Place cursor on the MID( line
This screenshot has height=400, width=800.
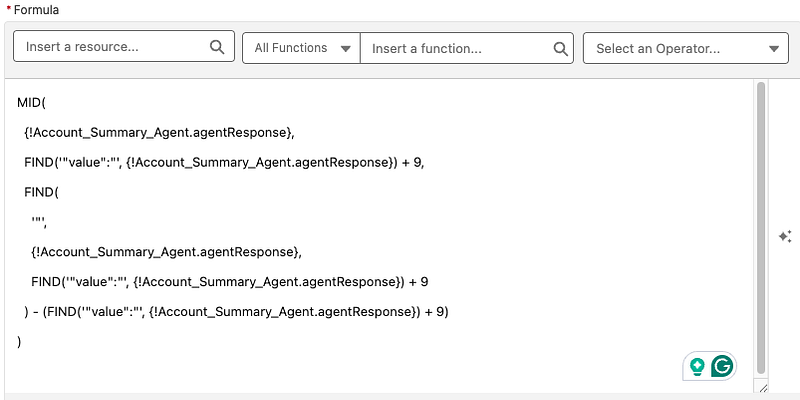pyautogui.click(x=32, y=103)
